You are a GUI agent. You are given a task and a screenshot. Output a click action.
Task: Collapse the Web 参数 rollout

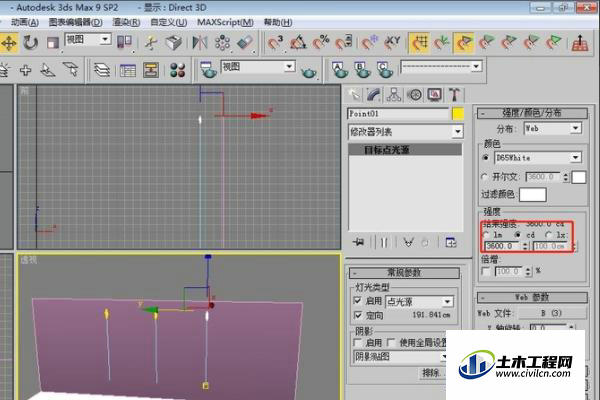(x=532, y=297)
